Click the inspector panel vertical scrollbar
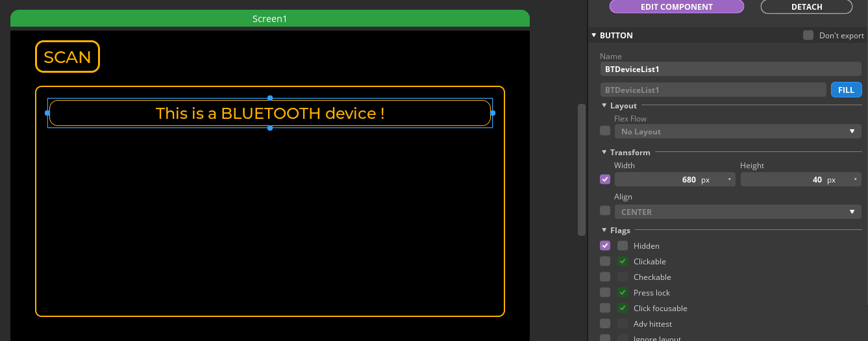This screenshot has height=341, width=868. [582, 170]
